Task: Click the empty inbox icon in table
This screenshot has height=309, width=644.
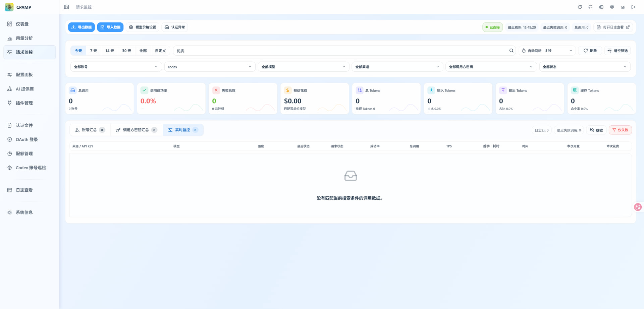Action: point(351,176)
